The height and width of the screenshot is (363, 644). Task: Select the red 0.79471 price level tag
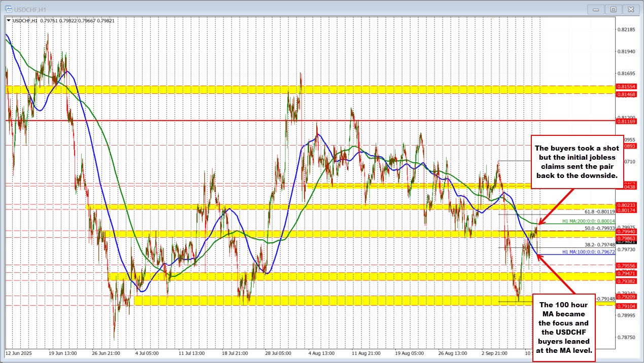pos(626,273)
